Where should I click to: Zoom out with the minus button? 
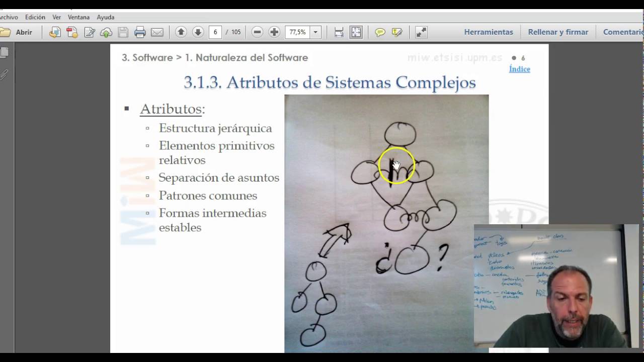tap(257, 32)
